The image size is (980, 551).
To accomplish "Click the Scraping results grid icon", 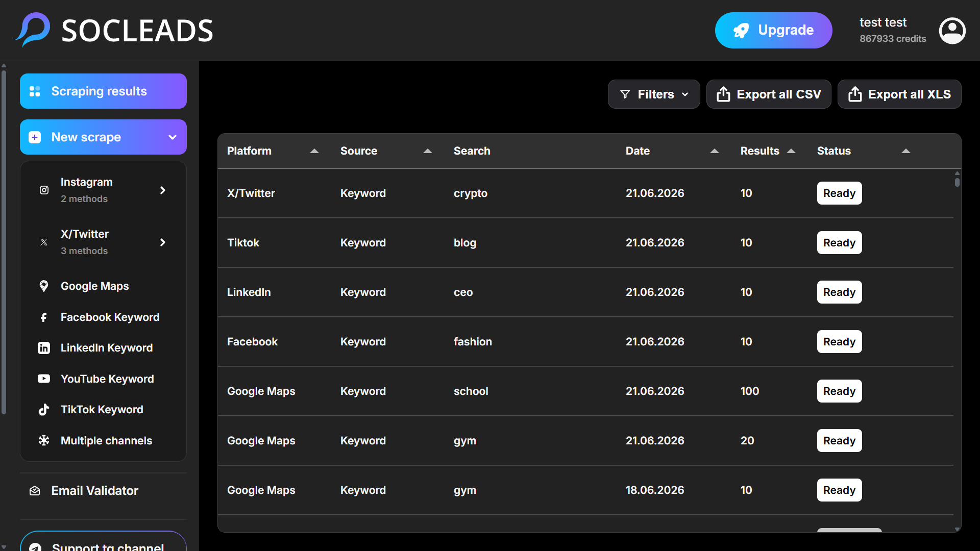I will point(35,91).
